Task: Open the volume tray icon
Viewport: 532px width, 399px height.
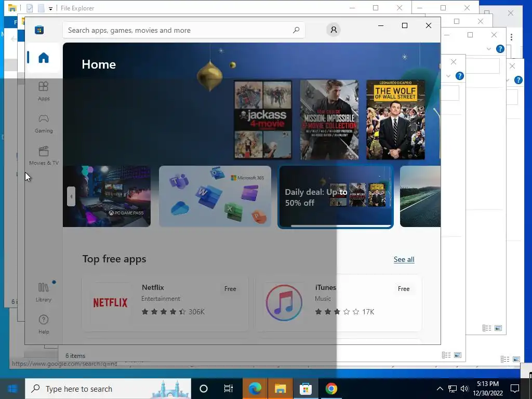Action: coord(464,389)
